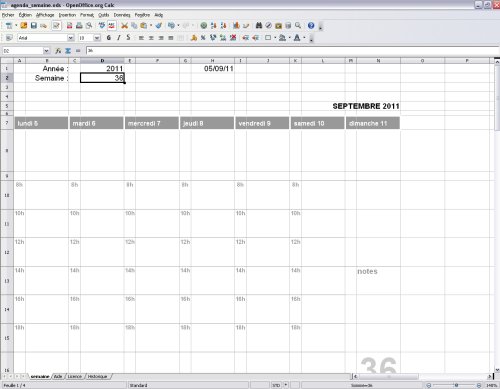500x389 pixels.
Task: Toggle Justified alignment
Action: (171, 38)
